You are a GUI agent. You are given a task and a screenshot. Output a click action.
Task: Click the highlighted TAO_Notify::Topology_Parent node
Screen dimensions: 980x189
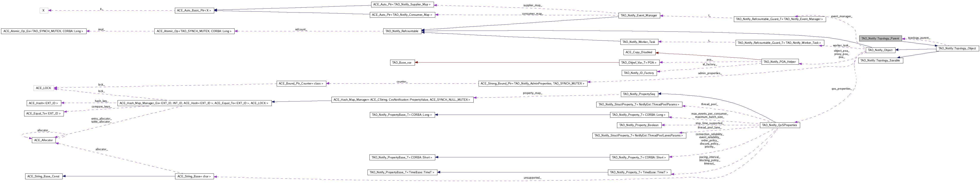(880, 38)
